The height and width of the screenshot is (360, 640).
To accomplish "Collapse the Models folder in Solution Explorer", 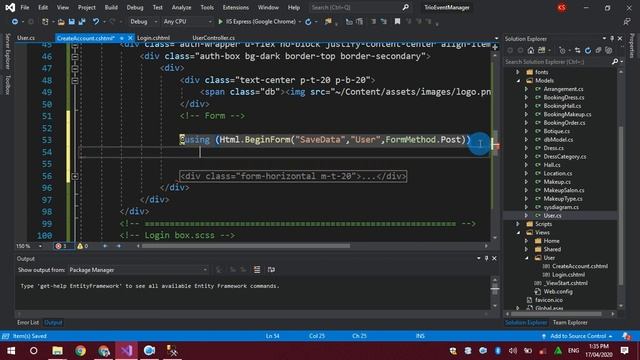I will click(518, 80).
